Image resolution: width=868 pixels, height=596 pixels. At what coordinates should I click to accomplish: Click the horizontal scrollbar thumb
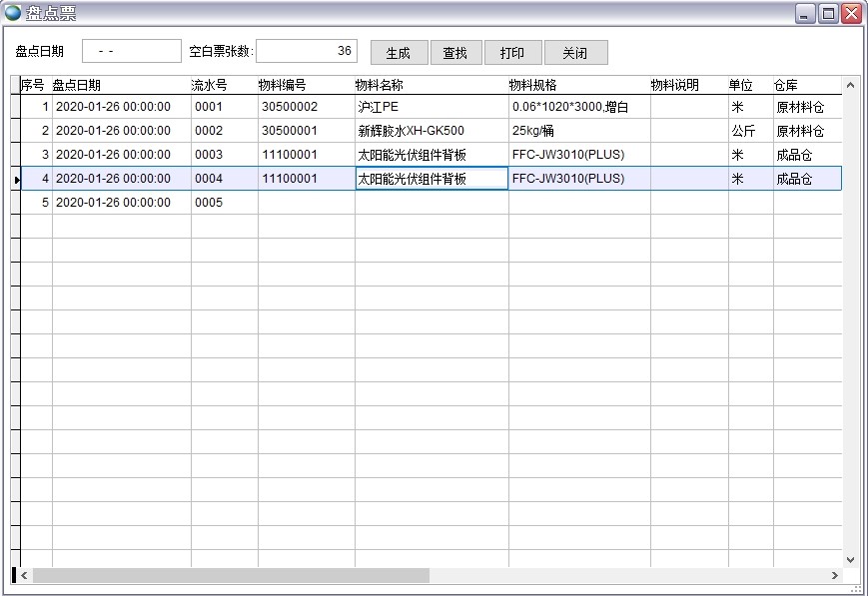[x=230, y=576]
